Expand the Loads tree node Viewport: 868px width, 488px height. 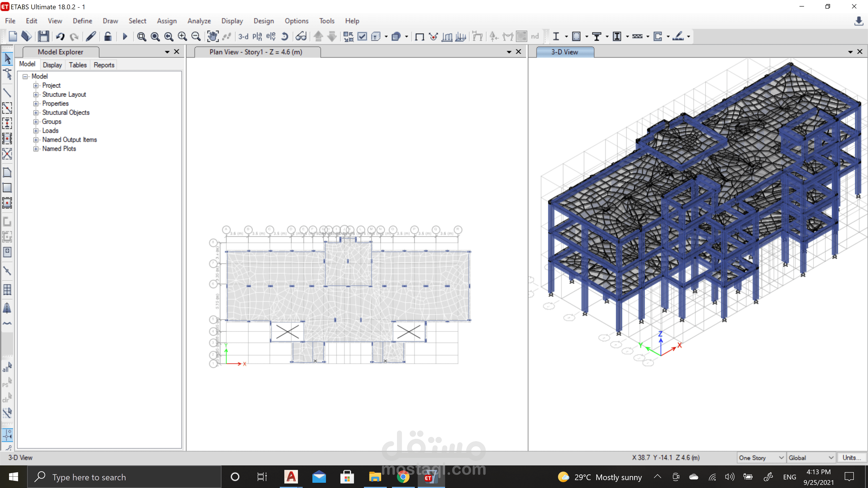tap(36, 131)
